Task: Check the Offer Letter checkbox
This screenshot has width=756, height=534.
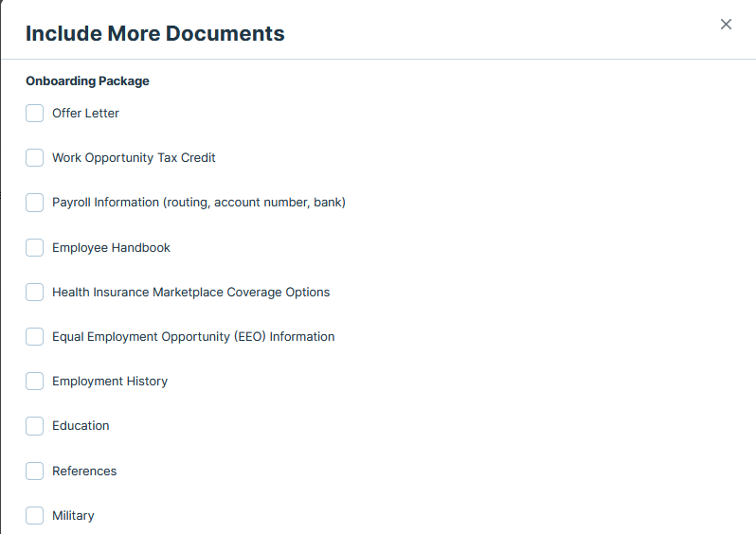Action: click(35, 114)
